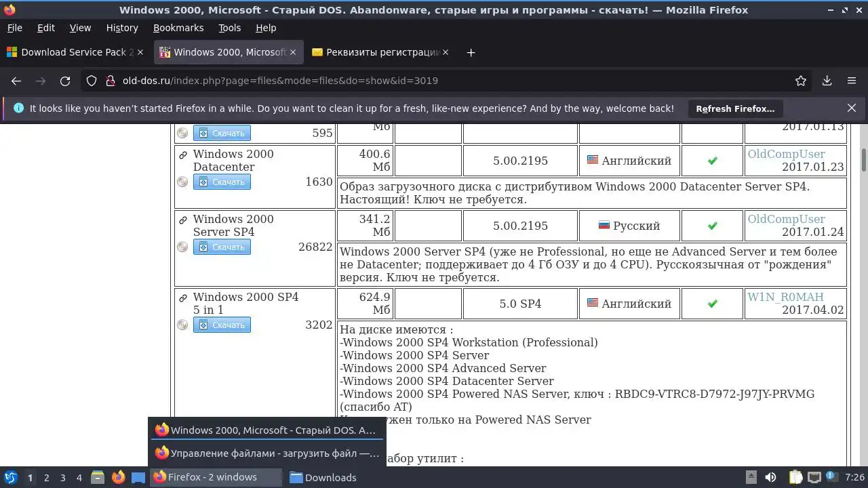Open the Tools menu

point(230,28)
